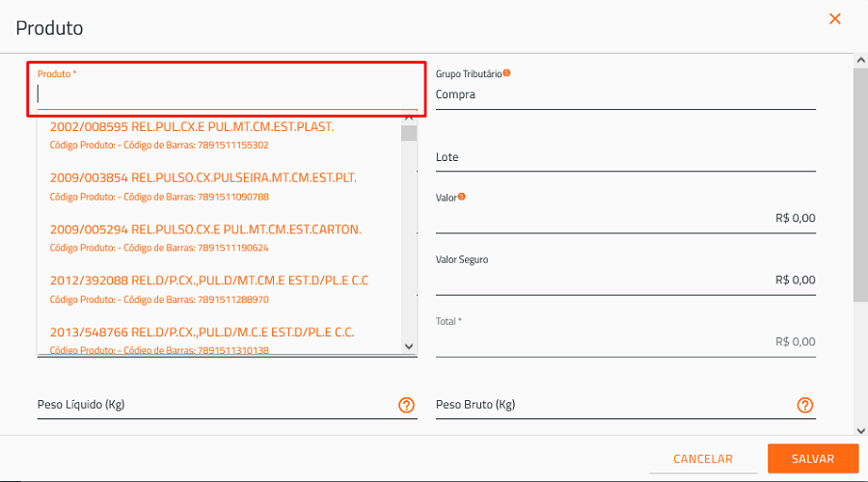Screen dimensions: 868x482
Task: Click the CANCELAR button
Action: [703, 459]
